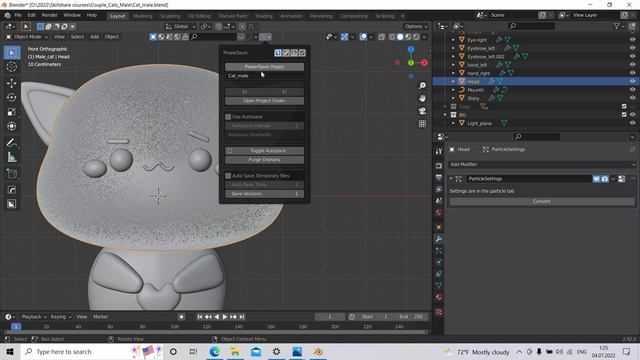
Task: Open the Output properties tab icon
Action: point(439,178)
